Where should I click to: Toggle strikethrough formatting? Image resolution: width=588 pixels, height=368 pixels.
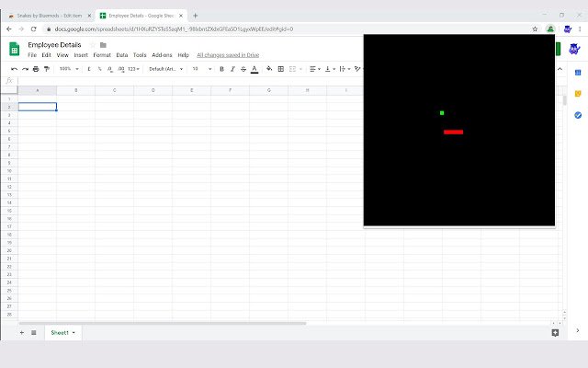243,69
